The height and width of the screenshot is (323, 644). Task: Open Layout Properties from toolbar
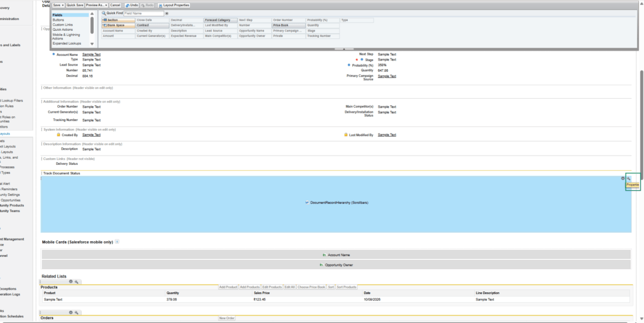click(x=174, y=5)
